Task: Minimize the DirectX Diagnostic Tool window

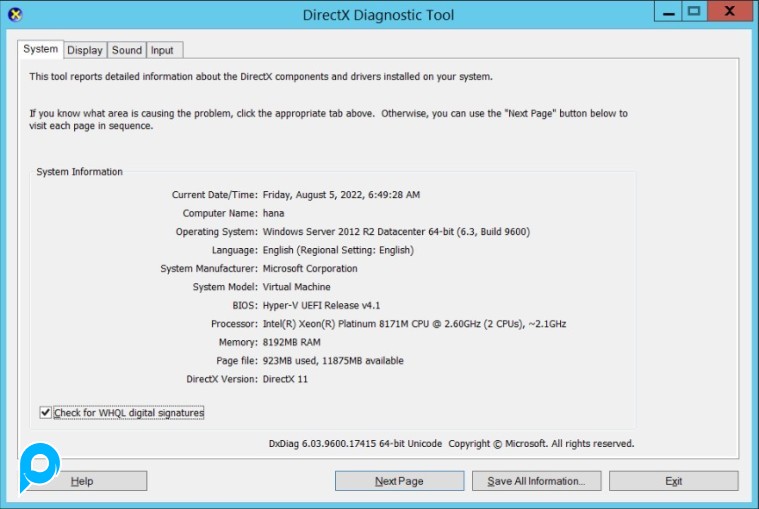Action: pos(669,12)
